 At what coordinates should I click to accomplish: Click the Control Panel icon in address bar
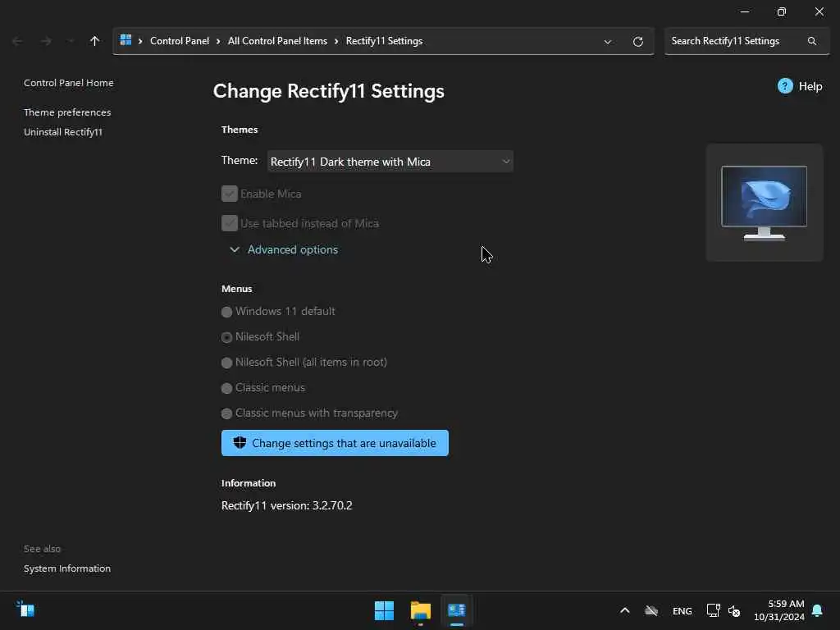coord(126,40)
